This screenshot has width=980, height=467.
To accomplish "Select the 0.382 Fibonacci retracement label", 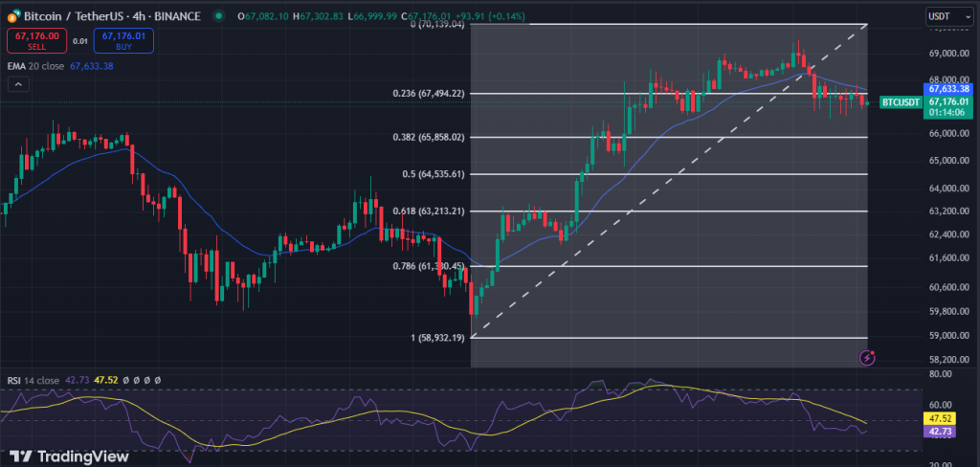I will point(428,137).
